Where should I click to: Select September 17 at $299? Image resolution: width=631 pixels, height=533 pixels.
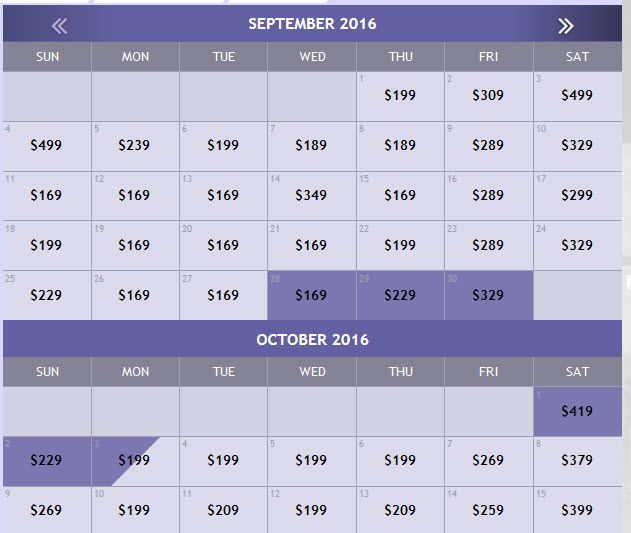pos(577,196)
